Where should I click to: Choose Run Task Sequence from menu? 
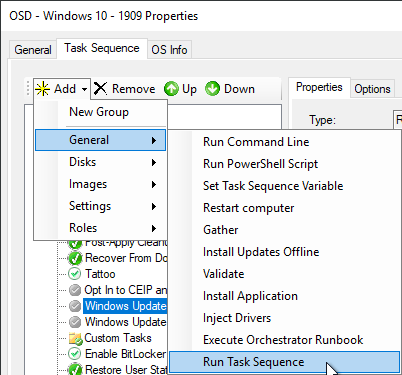[284, 362]
